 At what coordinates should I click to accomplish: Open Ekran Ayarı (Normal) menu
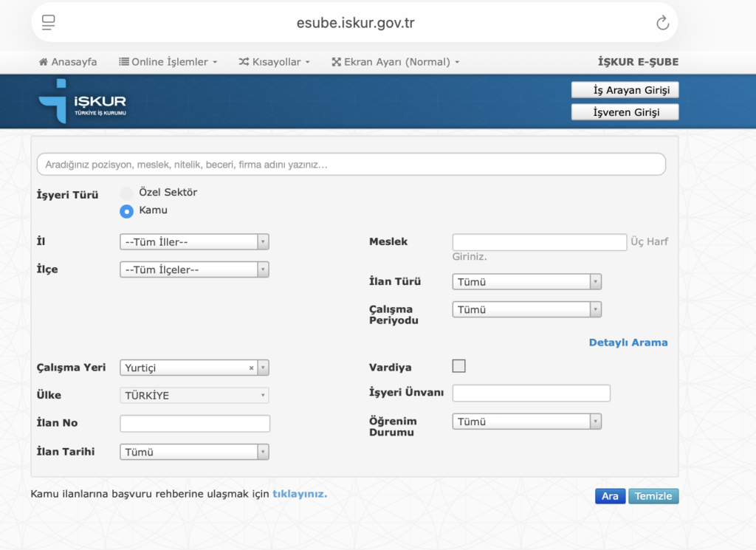[x=396, y=62]
